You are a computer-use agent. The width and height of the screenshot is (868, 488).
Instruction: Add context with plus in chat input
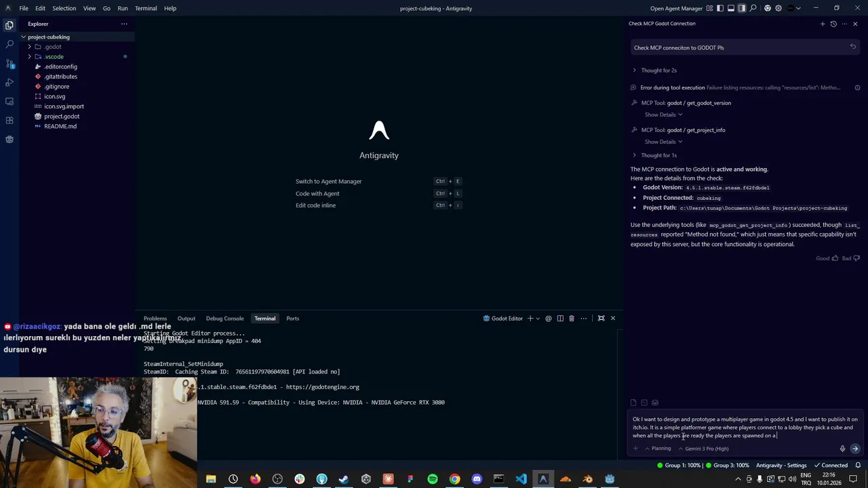tap(635, 449)
